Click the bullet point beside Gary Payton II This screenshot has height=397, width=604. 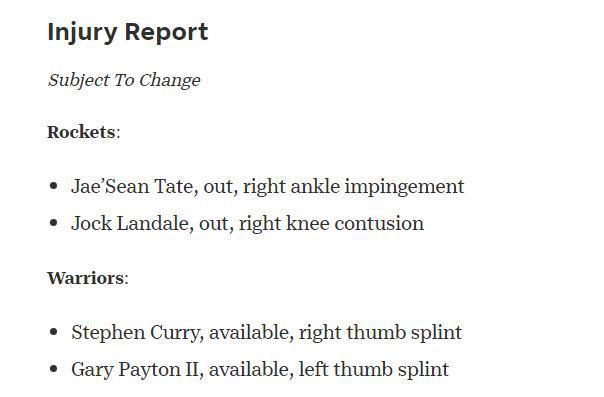[x=54, y=369]
